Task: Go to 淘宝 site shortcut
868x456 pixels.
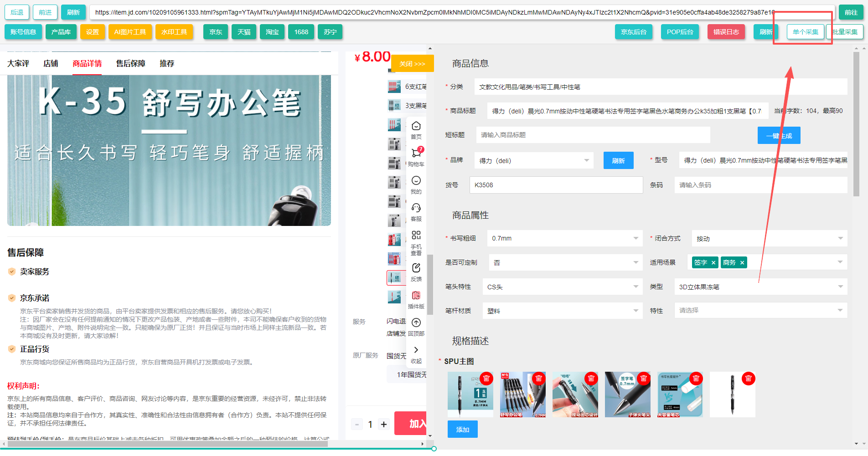Action: pos(272,32)
